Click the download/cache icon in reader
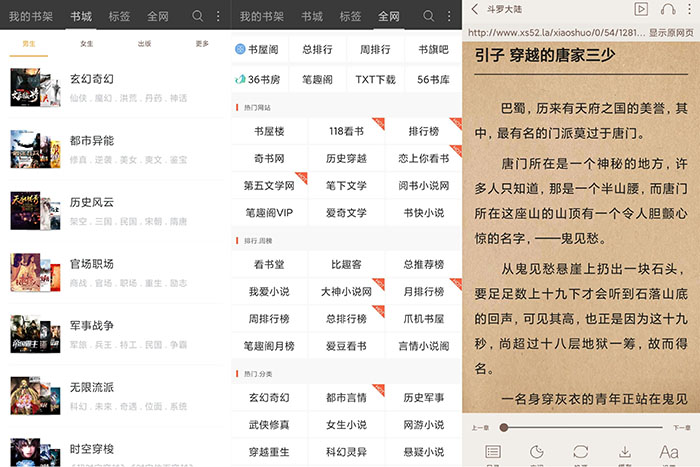The image size is (700, 467). point(625,452)
